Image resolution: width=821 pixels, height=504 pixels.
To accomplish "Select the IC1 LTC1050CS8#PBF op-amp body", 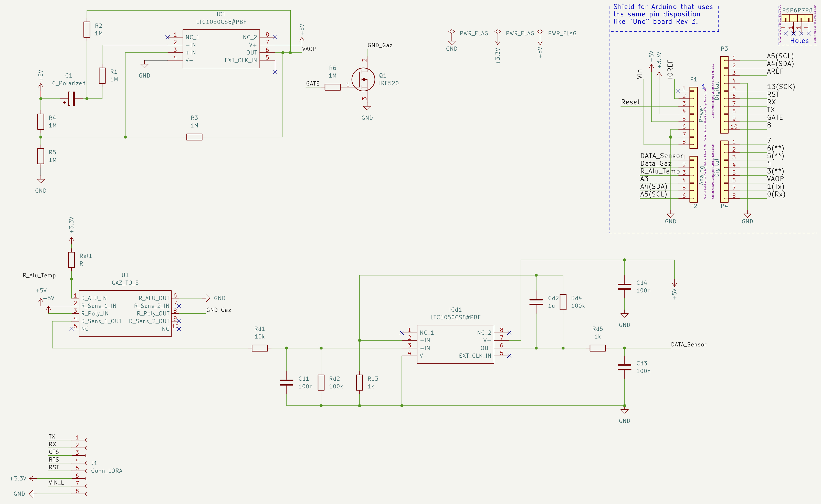I will (221, 49).
